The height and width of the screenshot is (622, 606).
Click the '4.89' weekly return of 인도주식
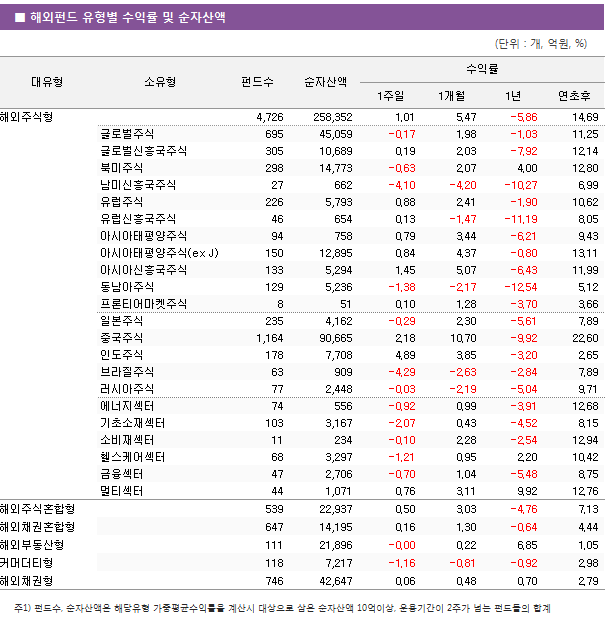(x=405, y=355)
